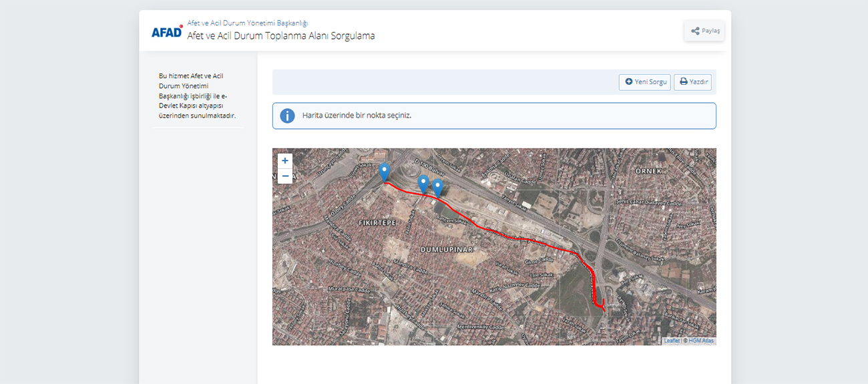
Task: Open the Paylaş share button
Action: click(704, 31)
